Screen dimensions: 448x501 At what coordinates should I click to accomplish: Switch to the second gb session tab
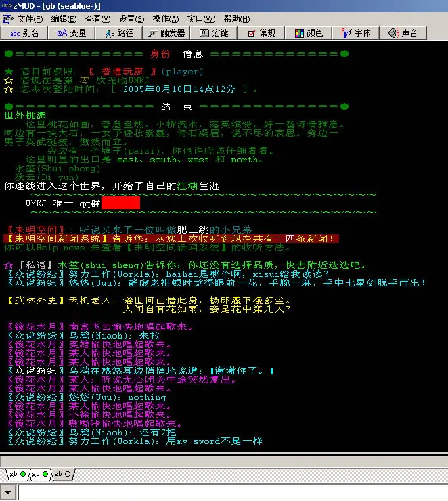pyautogui.click(x=40, y=474)
